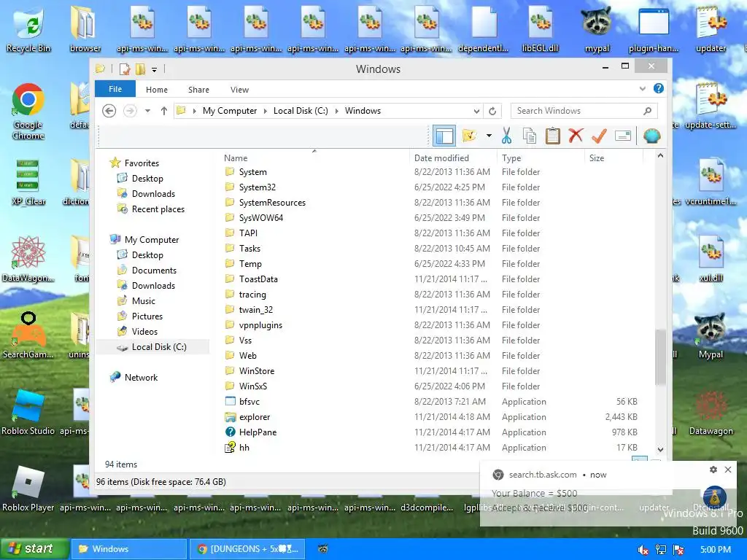
Task: Click the new folder toolbar icon
Action: pos(470,136)
